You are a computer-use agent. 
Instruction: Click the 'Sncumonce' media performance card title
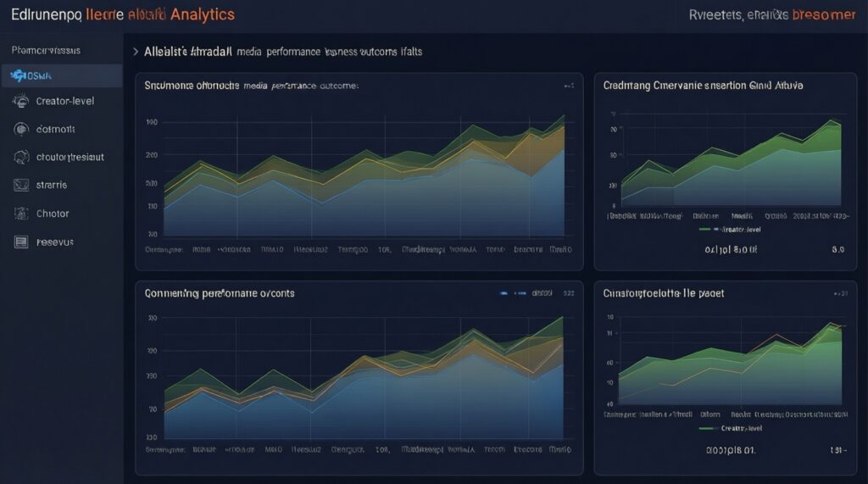pyautogui.click(x=251, y=86)
